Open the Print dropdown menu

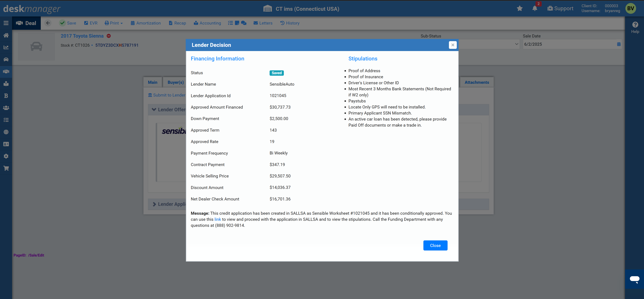point(114,23)
